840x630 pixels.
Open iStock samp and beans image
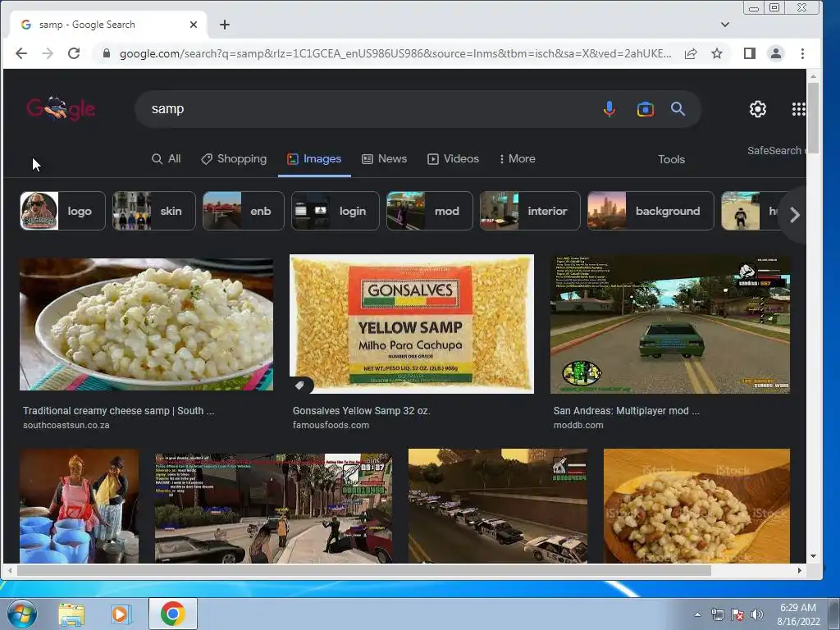pos(696,505)
